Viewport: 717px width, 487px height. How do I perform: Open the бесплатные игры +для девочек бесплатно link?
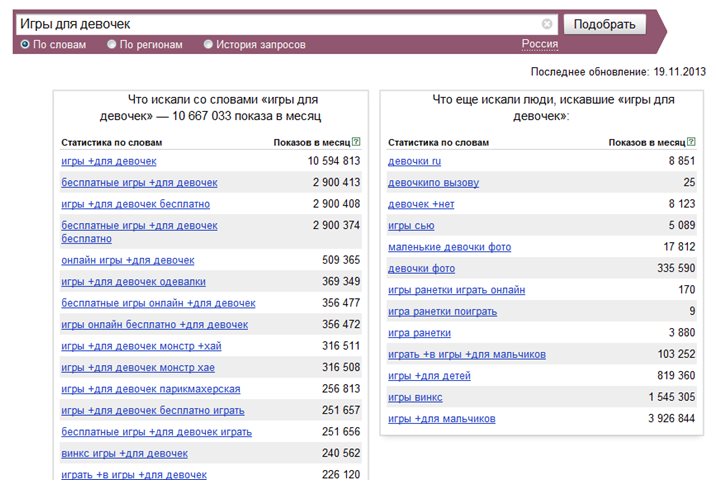pyautogui.click(x=139, y=232)
